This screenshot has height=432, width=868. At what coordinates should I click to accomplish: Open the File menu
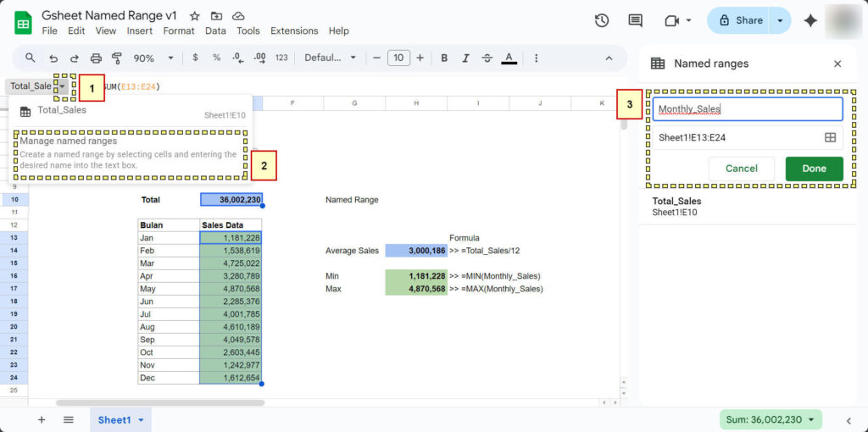click(x=49, y=31)
